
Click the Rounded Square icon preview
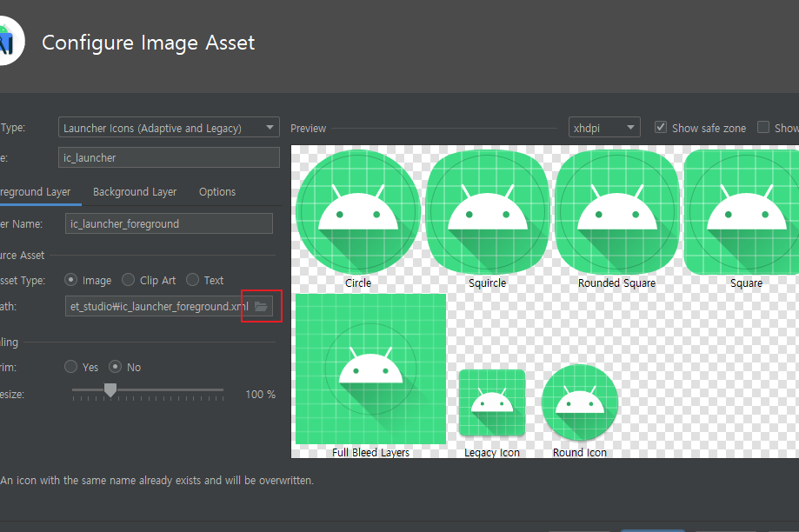pos(616,212)
